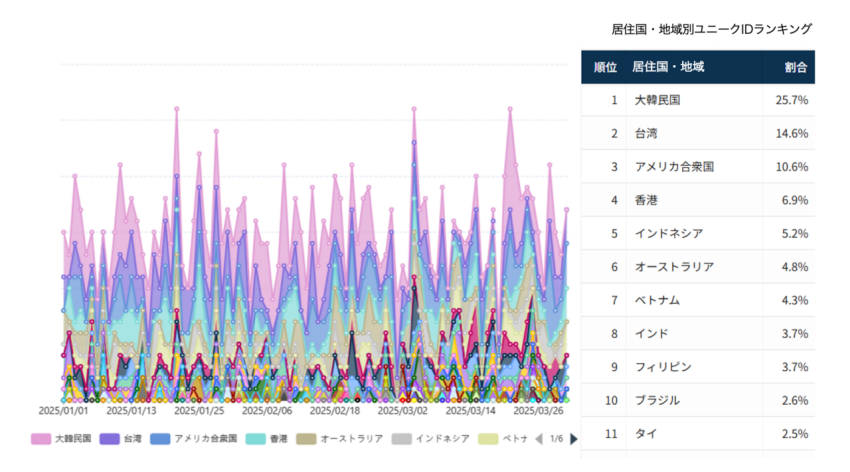
Task: Select the 台湾 table row
Action: coord(698,133)
